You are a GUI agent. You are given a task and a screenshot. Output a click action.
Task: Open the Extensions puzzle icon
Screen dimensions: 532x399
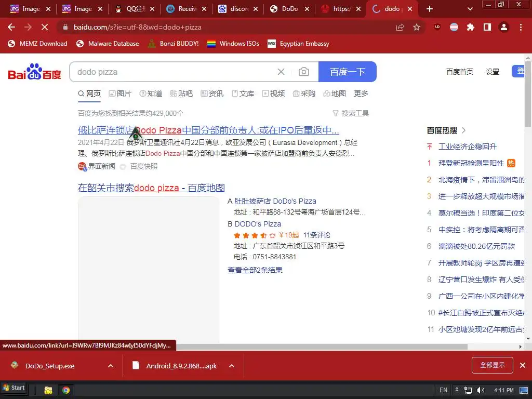click(470, 27)
